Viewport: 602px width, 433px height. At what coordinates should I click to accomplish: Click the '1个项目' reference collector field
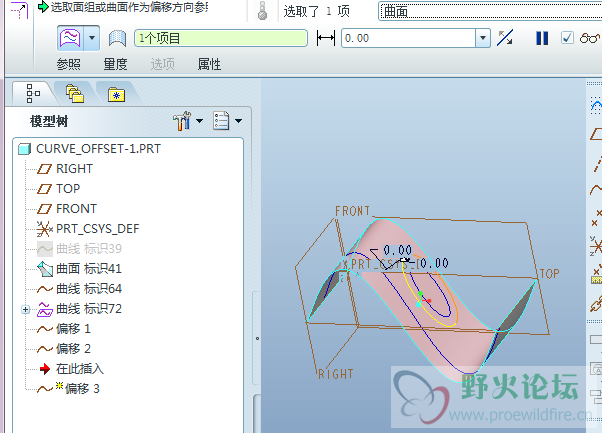[x=221, y=38]
